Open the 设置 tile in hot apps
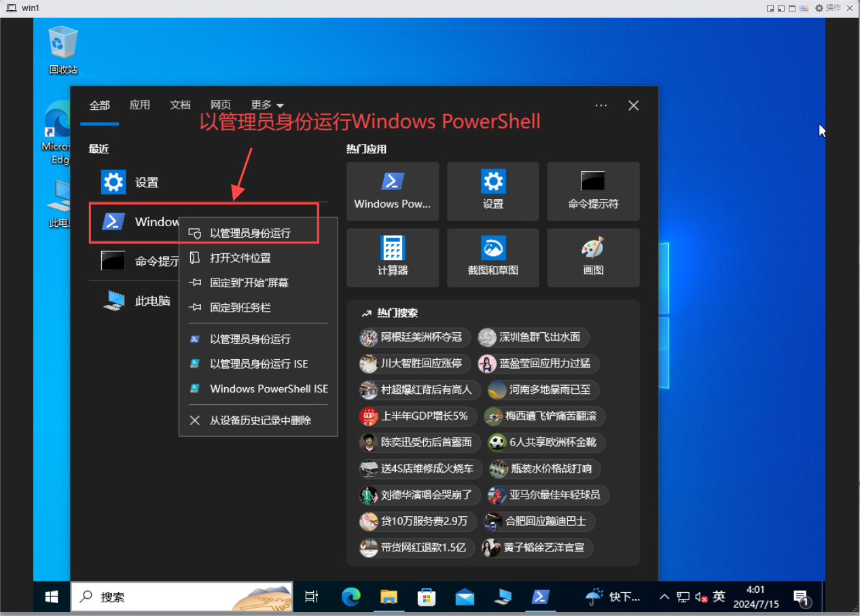The height and width of the screenshot is (616, 860). (492, 191)
